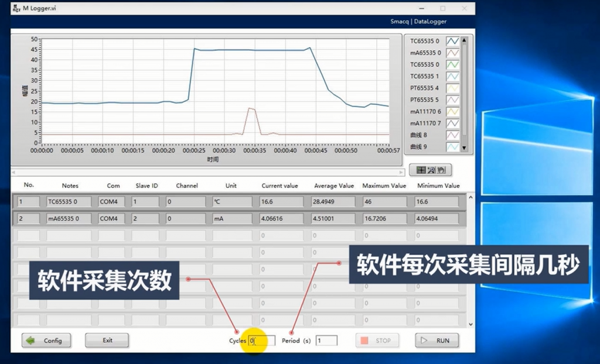
Task: Click the table's scroll down arrow
Action: 471,324
